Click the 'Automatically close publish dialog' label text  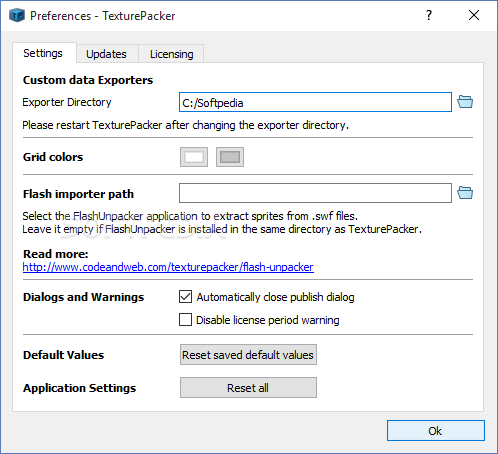click(x=275, y=297)
